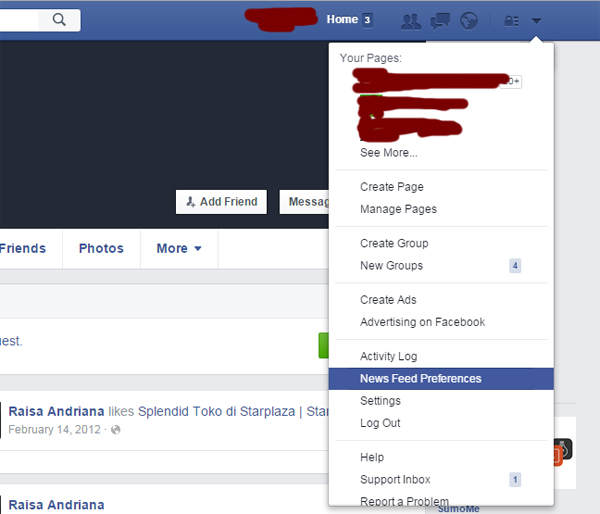Select Create Page from the menu
600x514 pixels.
pyautogui.click(x=391, y=187)
